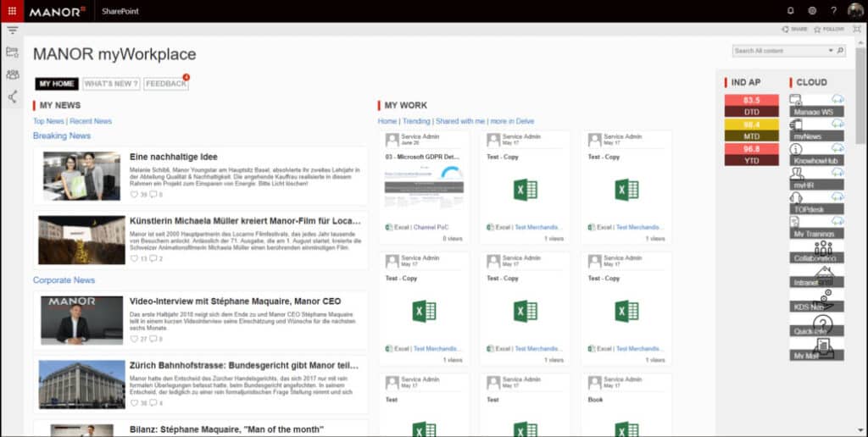Click the filter lines sidebar icon
Screen dimensions: 868x437
(12, 30)
